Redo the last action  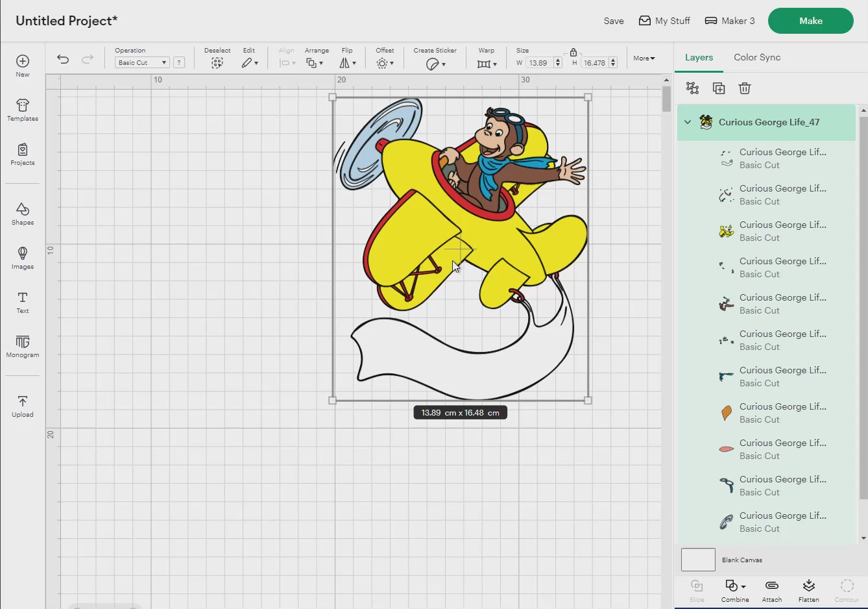pos(88,59)
